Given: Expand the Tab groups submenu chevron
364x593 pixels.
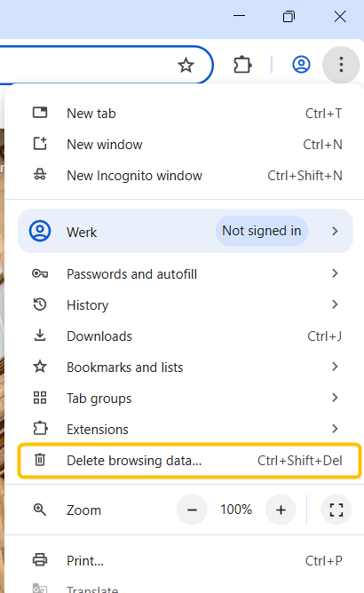Looking at the screenshot, I should 335,398.
